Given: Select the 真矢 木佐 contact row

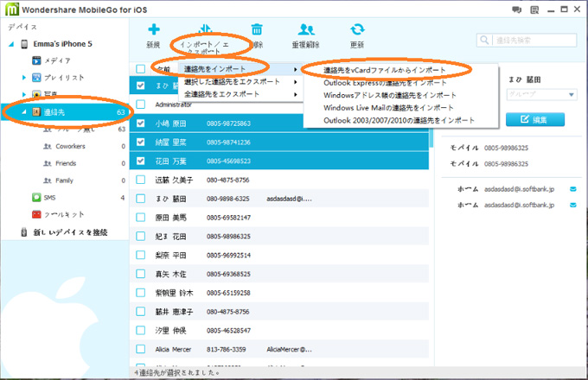Looking at the screenshot, I should [279, 274].
